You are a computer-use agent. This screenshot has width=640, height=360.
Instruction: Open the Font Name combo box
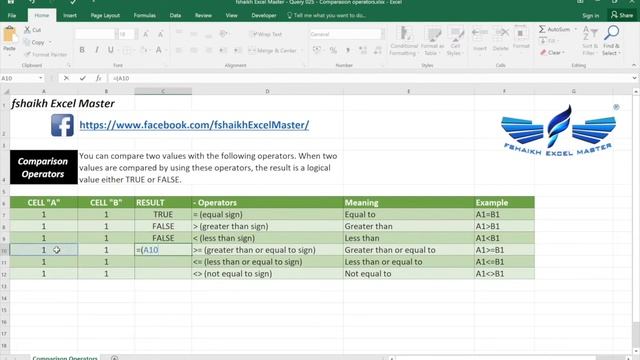pyautogui.click(x=96, y=34)
